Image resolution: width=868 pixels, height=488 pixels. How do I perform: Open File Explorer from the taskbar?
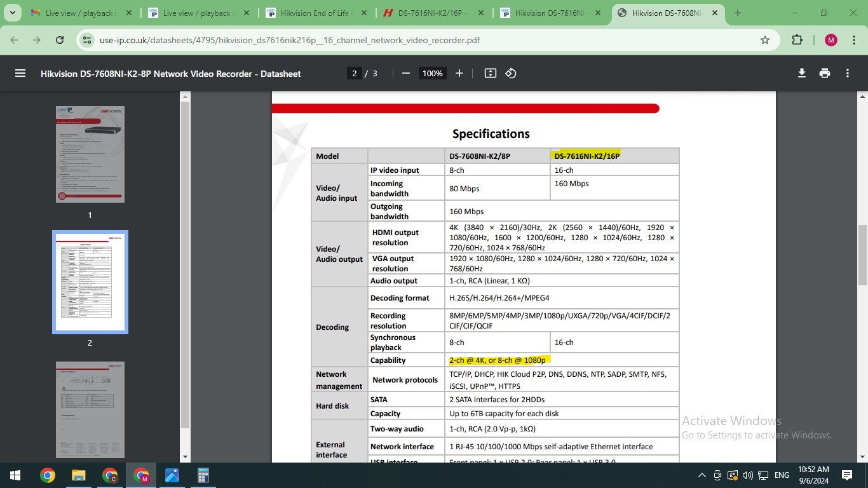[x=78, y=475]
